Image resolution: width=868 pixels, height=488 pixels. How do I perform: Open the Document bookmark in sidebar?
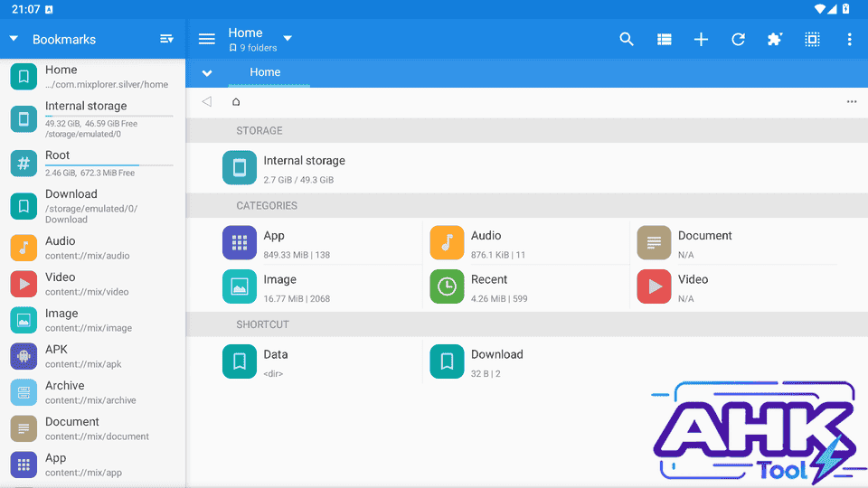pyautogui.click(x=92, y=428)
